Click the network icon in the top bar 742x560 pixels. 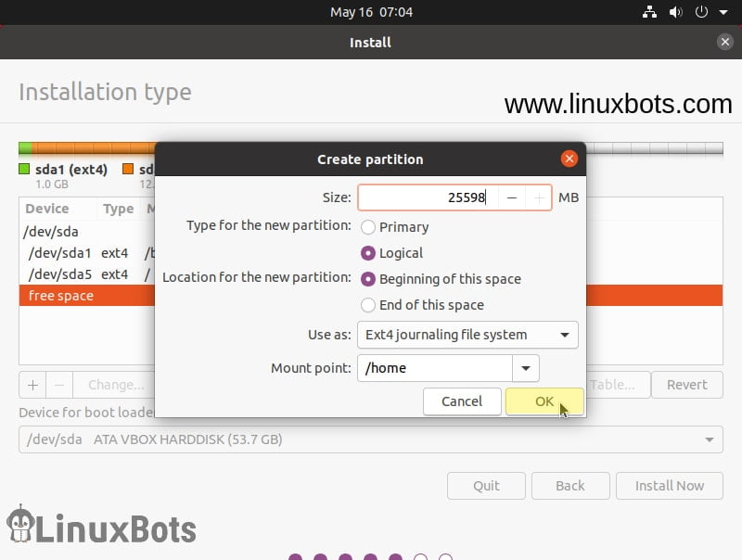pyautogui.click(x=649, y=12)
